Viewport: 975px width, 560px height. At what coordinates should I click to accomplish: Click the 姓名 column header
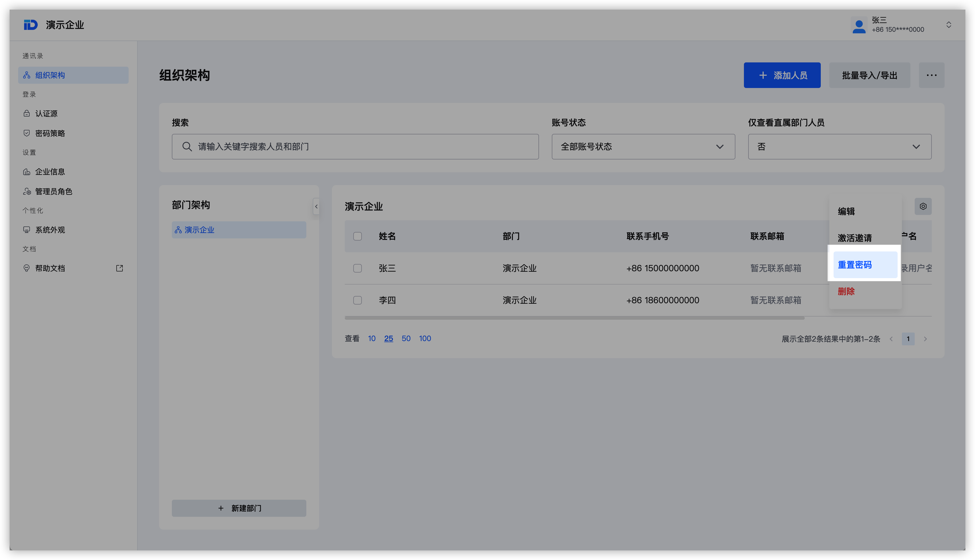(x=387, y=236)
